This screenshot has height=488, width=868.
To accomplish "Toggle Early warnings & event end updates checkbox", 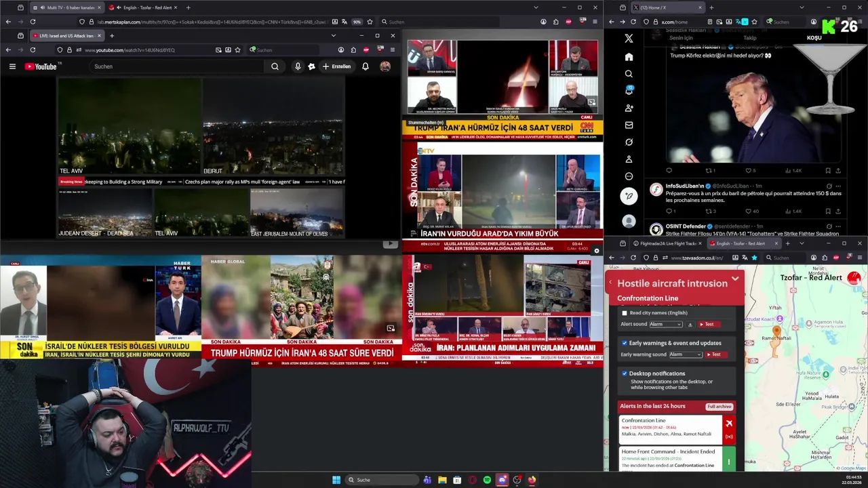I will pos(625,343).
